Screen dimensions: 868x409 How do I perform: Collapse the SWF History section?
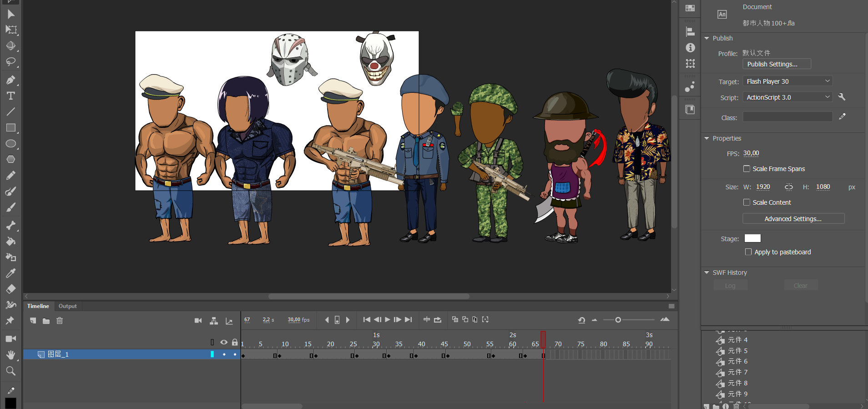click(x=707, y=273)
